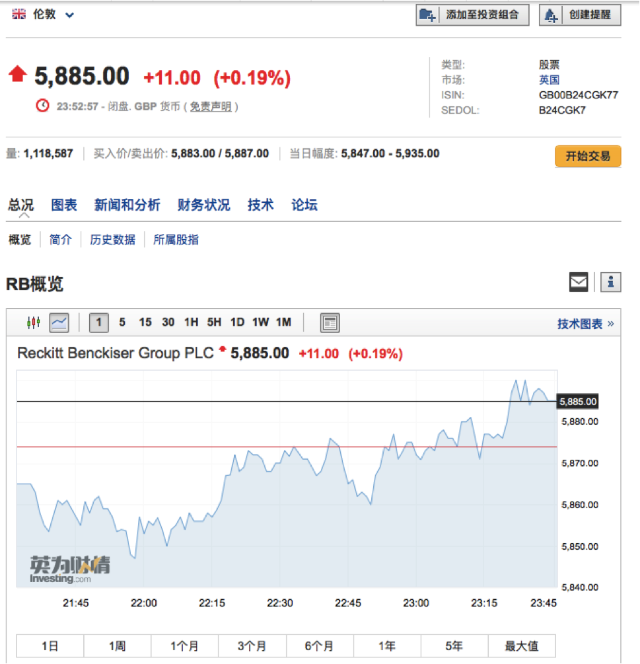
Task: Click the 股票 type value
Action: (549, 64)
